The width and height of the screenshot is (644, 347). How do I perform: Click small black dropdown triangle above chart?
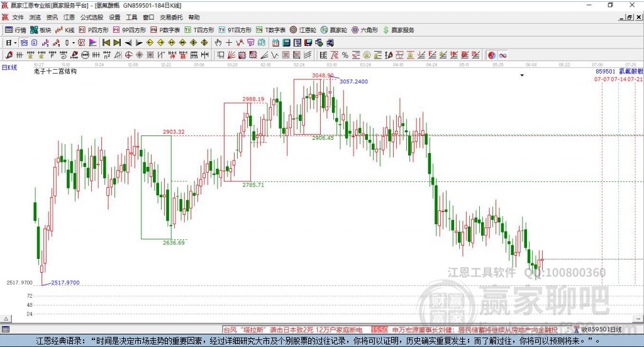click(x=522, y=75)
